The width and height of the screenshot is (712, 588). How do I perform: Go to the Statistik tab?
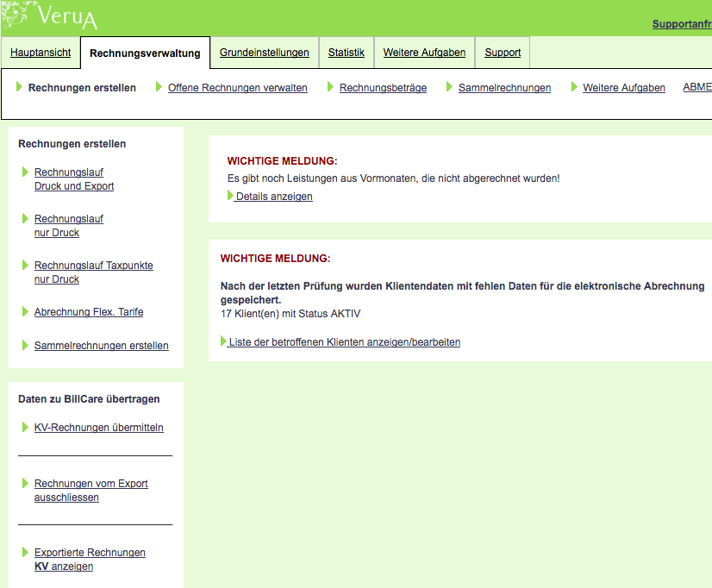346,53
